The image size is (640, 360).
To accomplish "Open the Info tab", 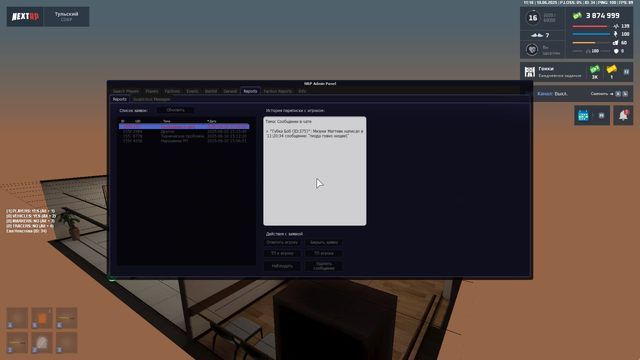I will [x=302, y=91].
